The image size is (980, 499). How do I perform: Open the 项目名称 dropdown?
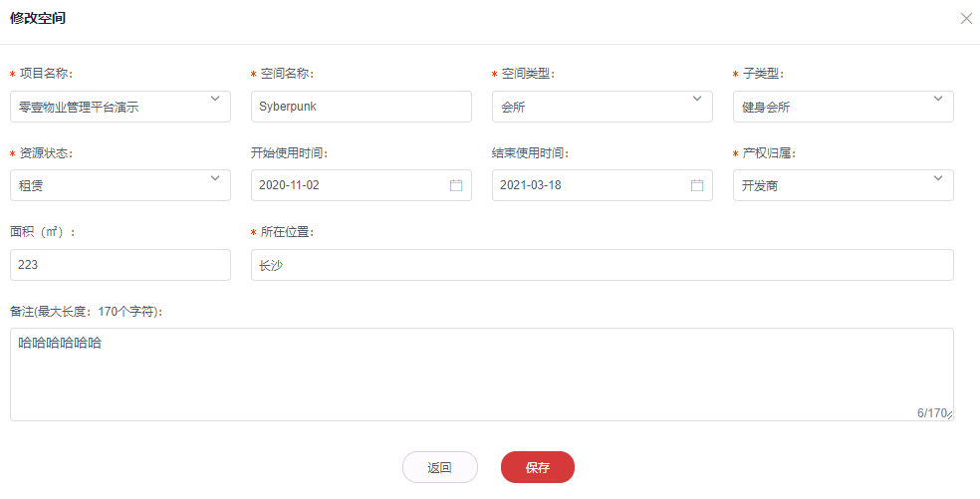[x=120, y=107]
